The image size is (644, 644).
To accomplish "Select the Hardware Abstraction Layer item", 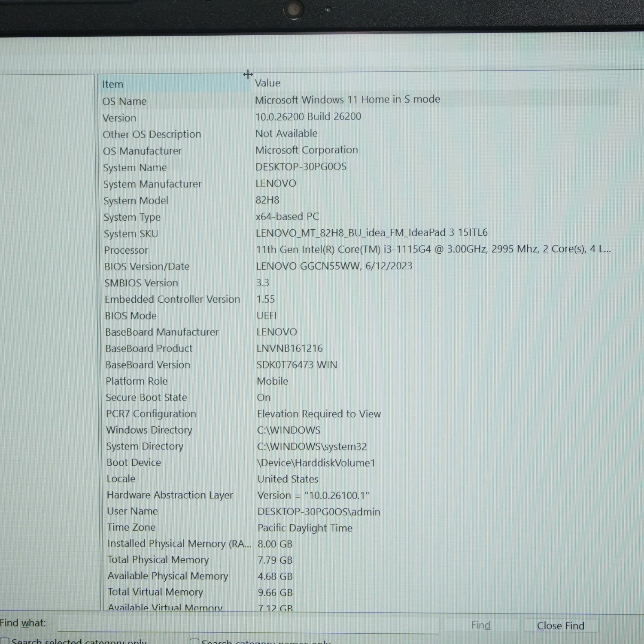I will pyautogui.click(x=170, y=495).
